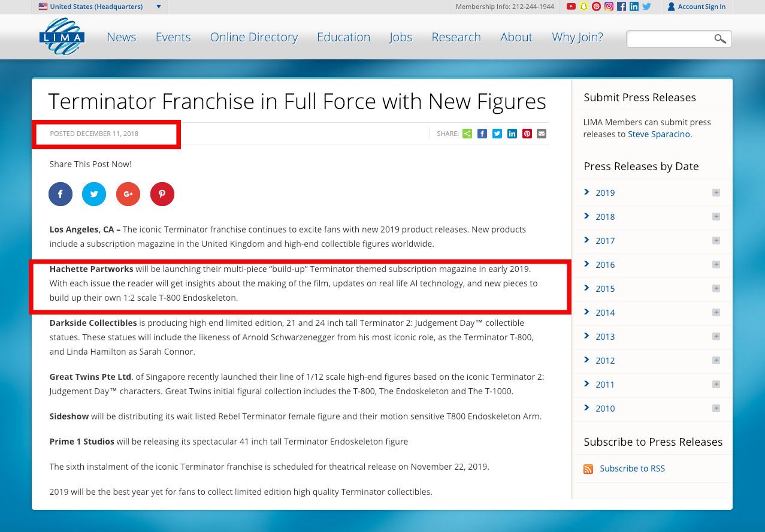Click the bold 'Sideshow' text
Screen dimensions: 765x532
[69, 416]
